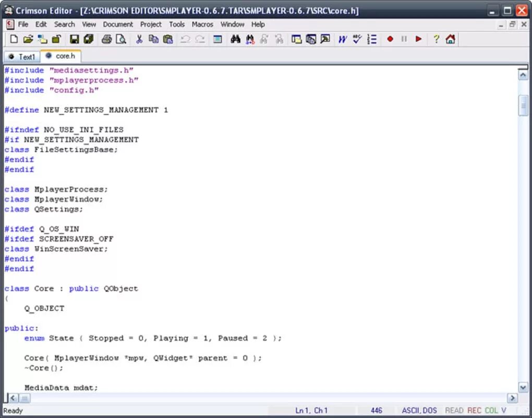Screen dimensions: 532x418
Task: Click the red home page icon
Action: pyautogui.click(x=450, y=39)
